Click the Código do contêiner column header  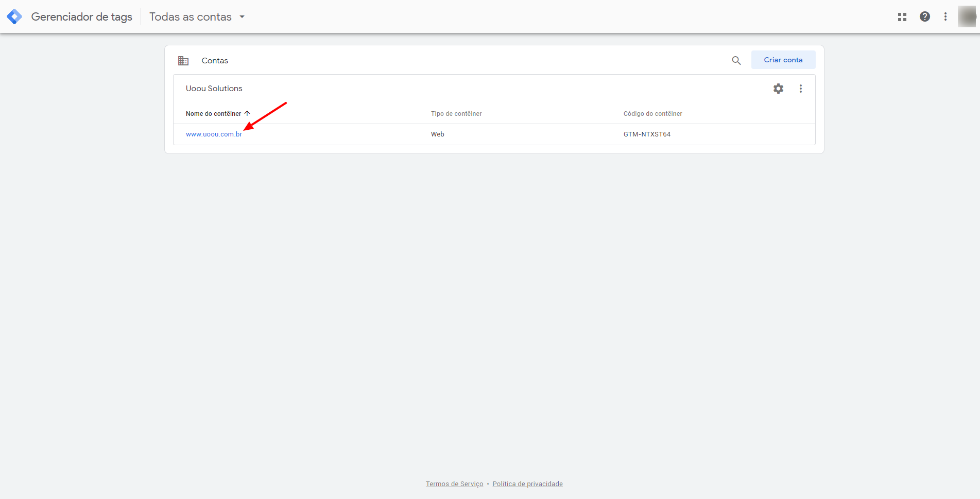click(653, 114)
